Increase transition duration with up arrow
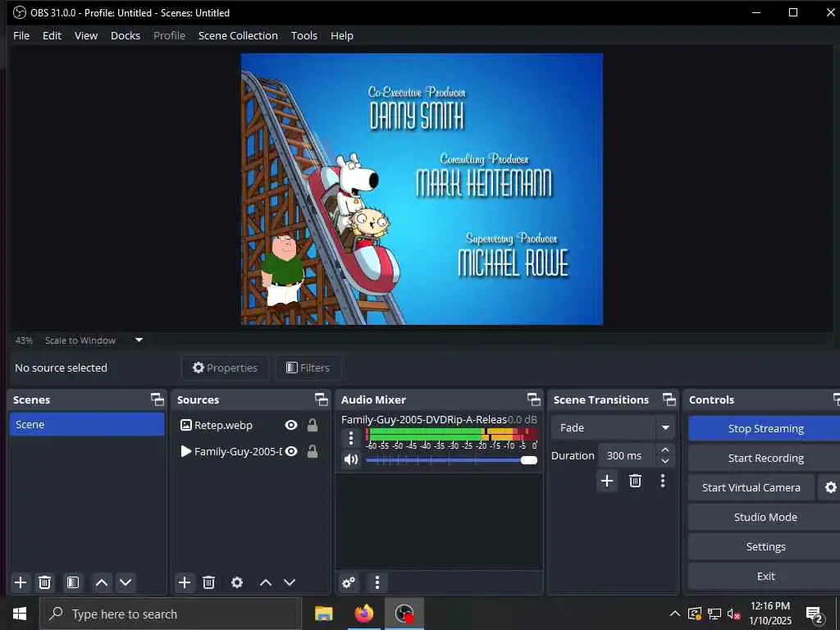This screenshot has width=840, height=630. click(665, 450)
